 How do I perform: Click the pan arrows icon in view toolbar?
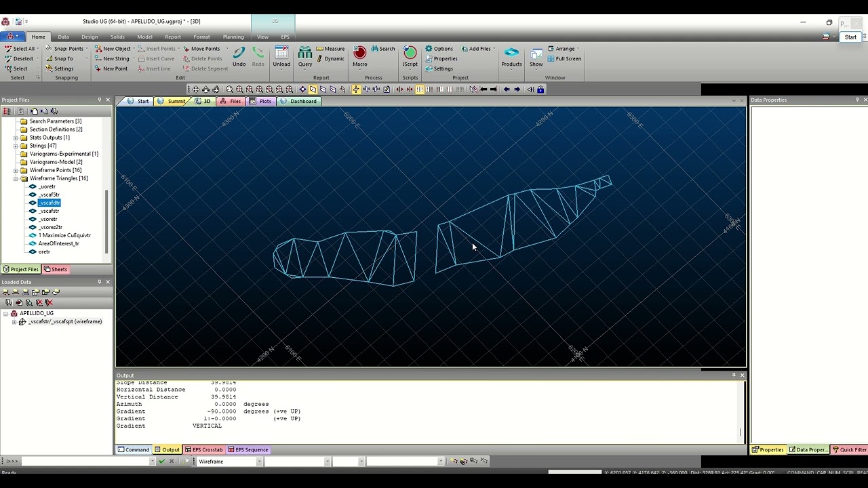tap(195, 89)
